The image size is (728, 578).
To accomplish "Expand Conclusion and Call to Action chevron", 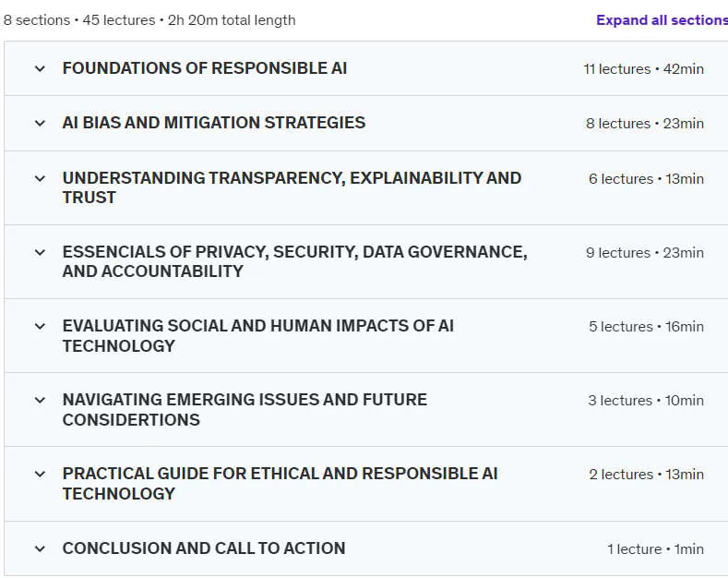I will coord(40,548).
